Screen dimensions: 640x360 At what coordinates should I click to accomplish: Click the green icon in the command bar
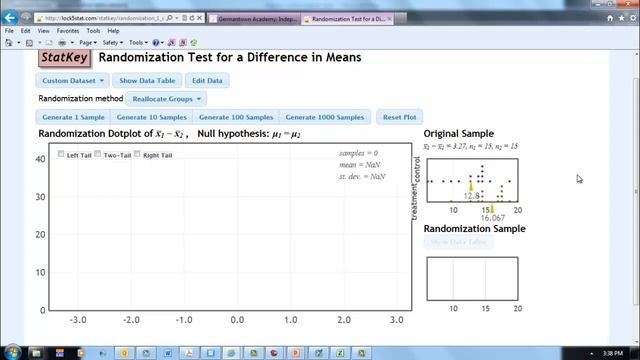[194, 42]
